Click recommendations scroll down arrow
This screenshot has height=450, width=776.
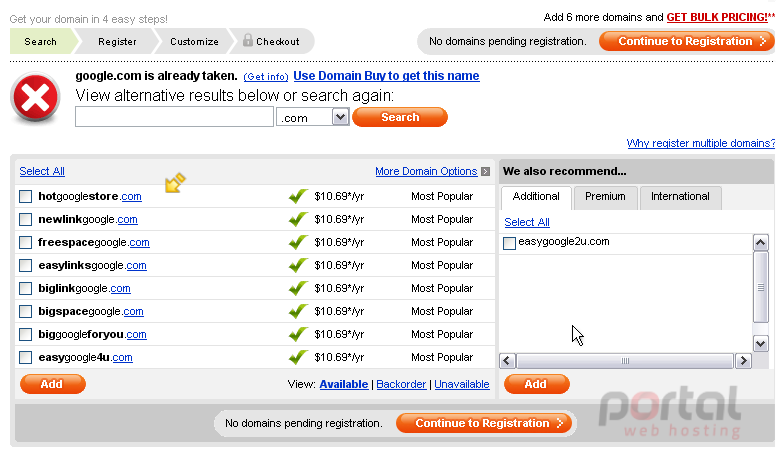coord(760,343)
